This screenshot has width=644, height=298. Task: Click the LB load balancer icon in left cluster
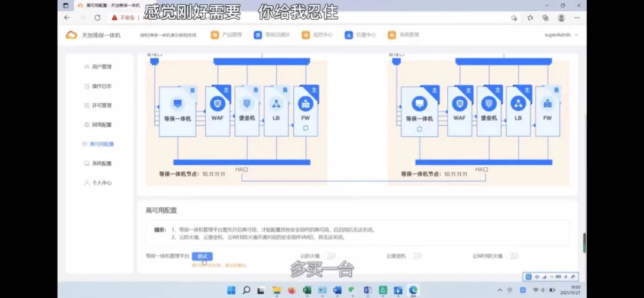pyautogui.click(x=276, y=103)
